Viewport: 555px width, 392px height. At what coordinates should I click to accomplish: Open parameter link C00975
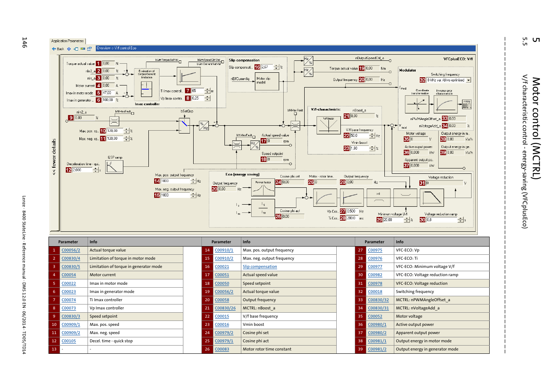[x=375, y=250]
